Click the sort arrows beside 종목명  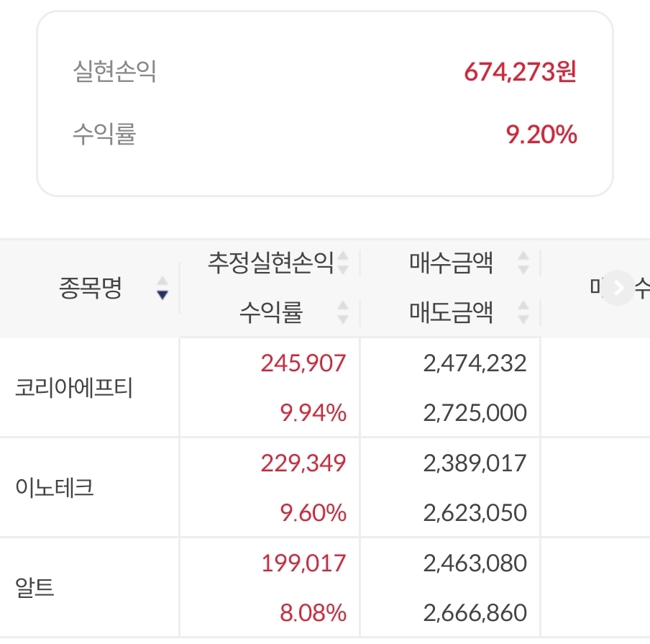point(162,289)
